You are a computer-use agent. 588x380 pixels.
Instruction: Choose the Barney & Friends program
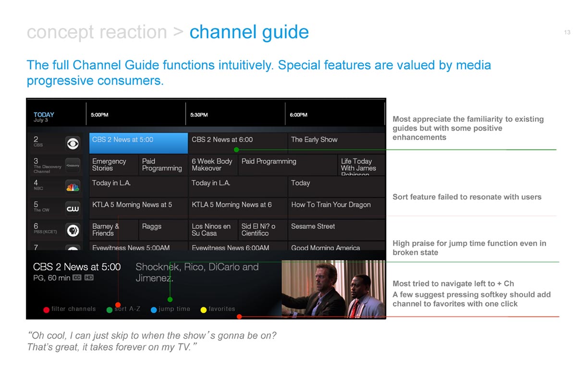(x=113, y=230)
